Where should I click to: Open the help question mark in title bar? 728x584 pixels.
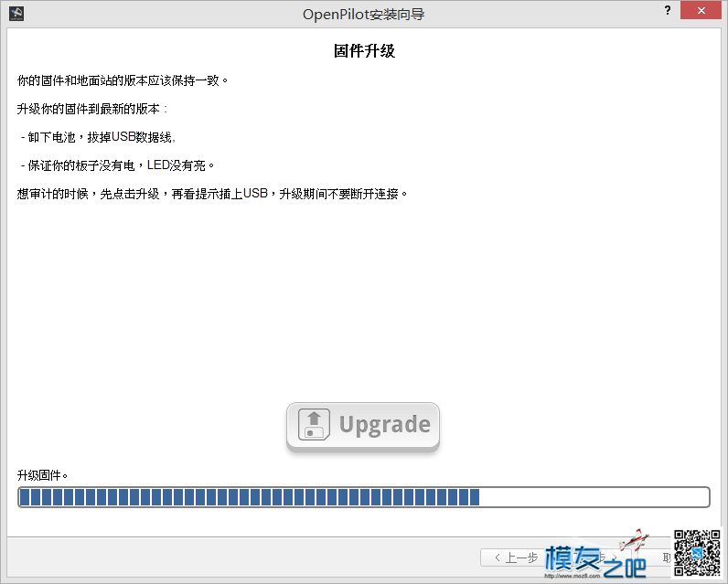point(667,10)
